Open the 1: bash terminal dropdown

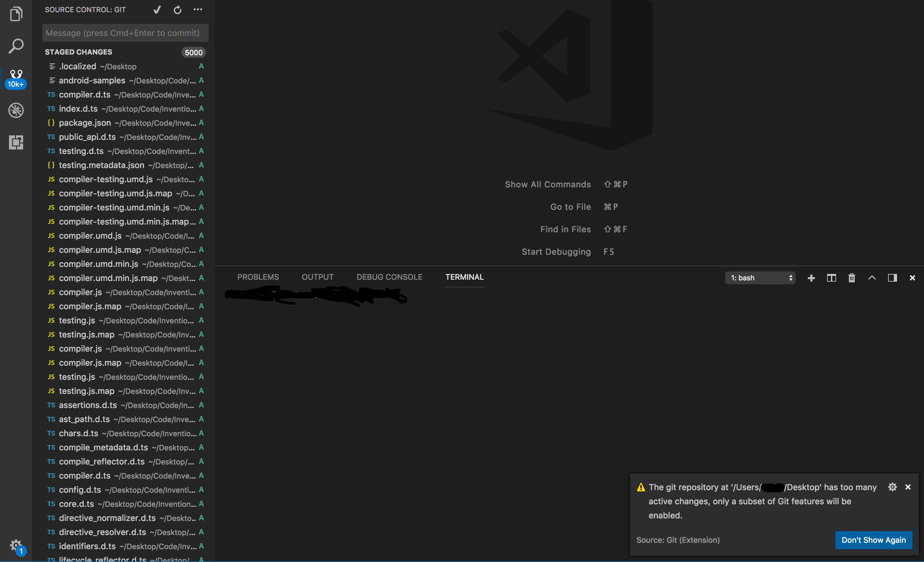(760, 278)
